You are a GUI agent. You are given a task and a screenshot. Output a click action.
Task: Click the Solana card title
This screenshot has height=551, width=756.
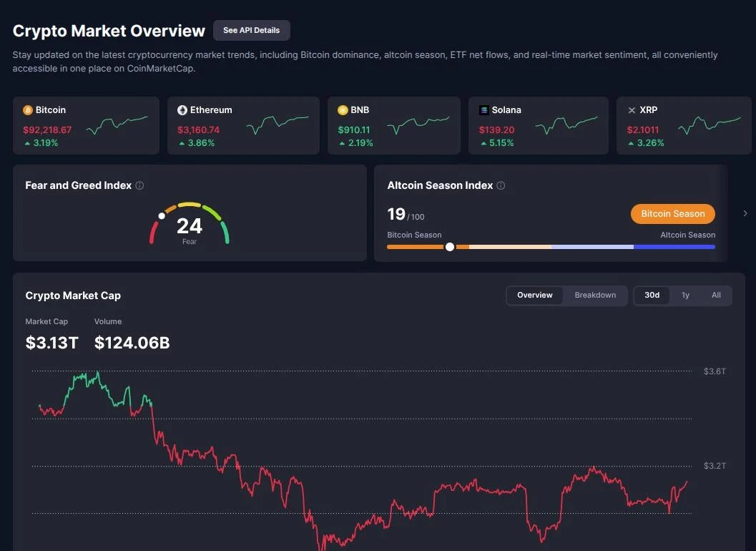pyautogui.click(x=506, y=110)
